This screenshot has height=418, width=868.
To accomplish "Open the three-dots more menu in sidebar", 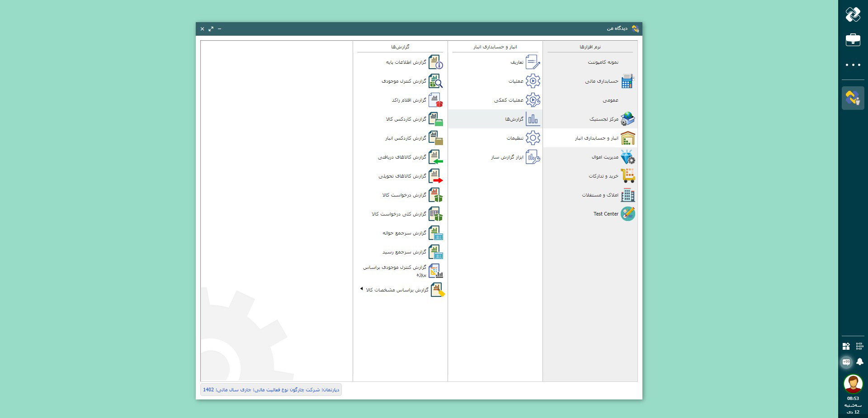I will coord(853,65).
